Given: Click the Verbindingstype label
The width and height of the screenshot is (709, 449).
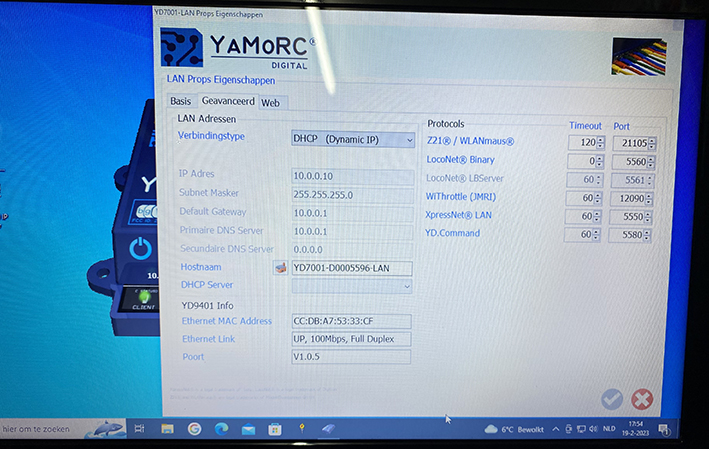Looking at the screenshot, I should tap(211, 136).
